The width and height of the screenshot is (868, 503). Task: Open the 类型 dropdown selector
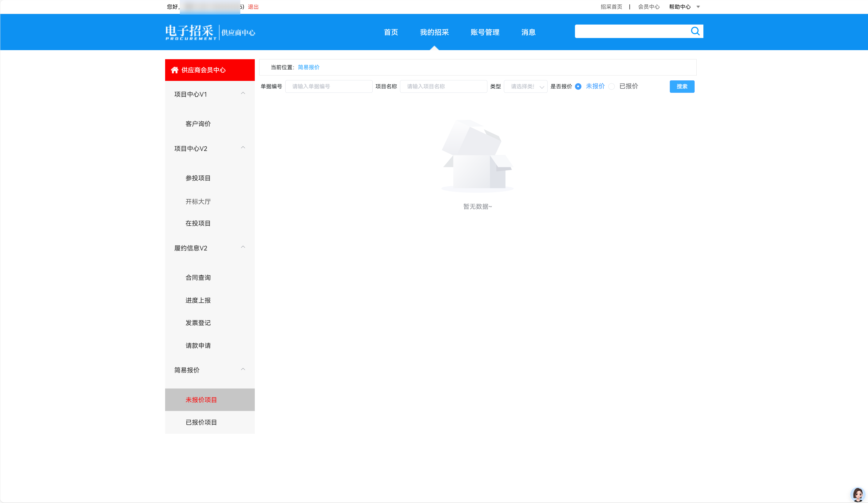[525, 87]
